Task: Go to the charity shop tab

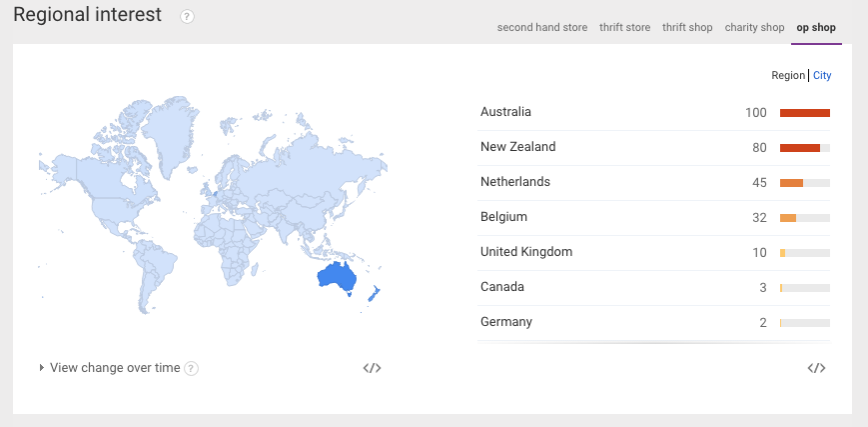Action: click(x=754, y=28)
